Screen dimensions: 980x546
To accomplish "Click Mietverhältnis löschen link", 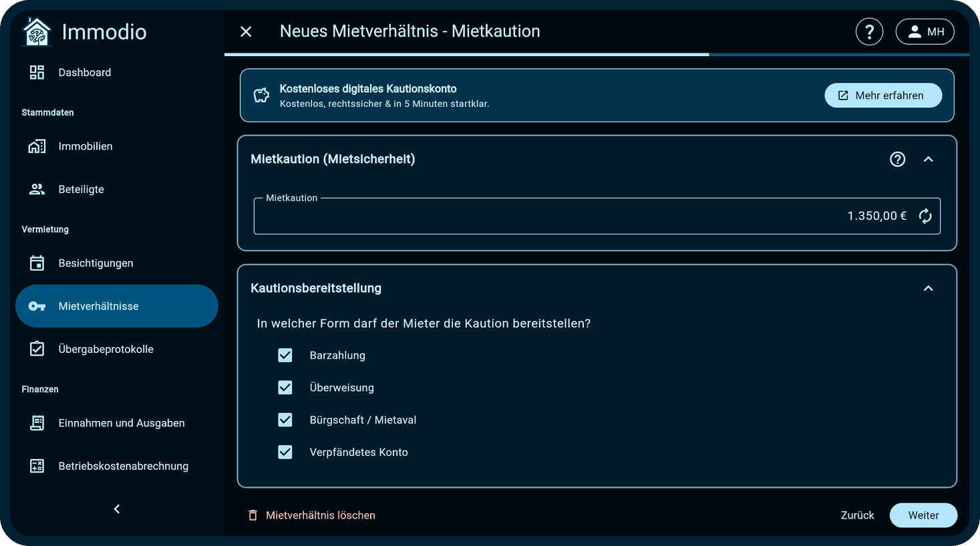I will tap(311, 515).
